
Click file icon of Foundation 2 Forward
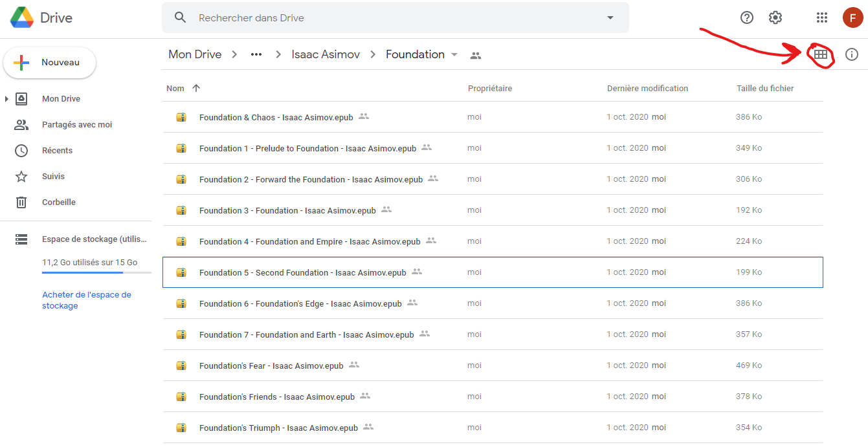coord(181,179)
